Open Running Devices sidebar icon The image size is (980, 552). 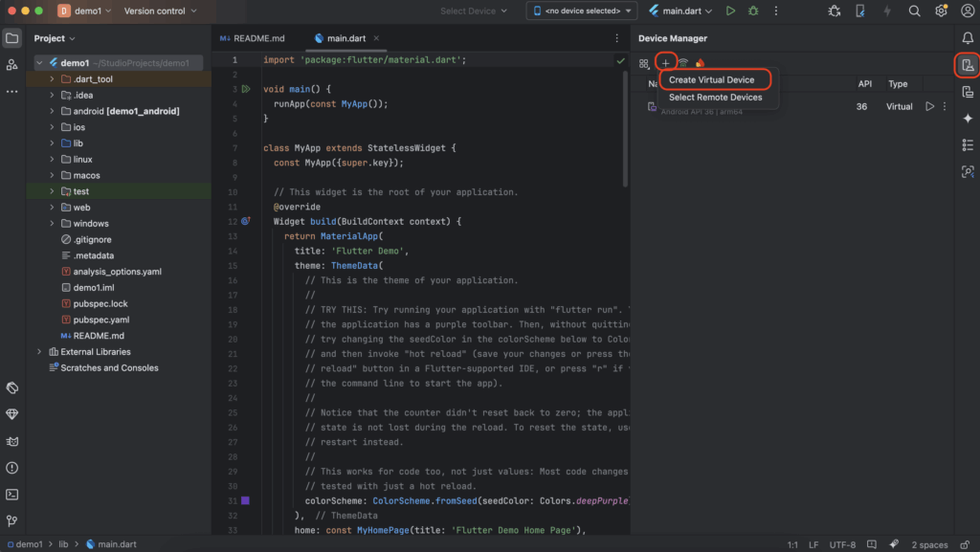(x=968, y=92)
